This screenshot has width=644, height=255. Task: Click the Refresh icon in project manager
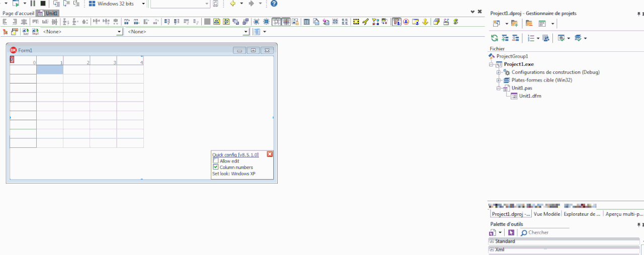click(495, 38)
